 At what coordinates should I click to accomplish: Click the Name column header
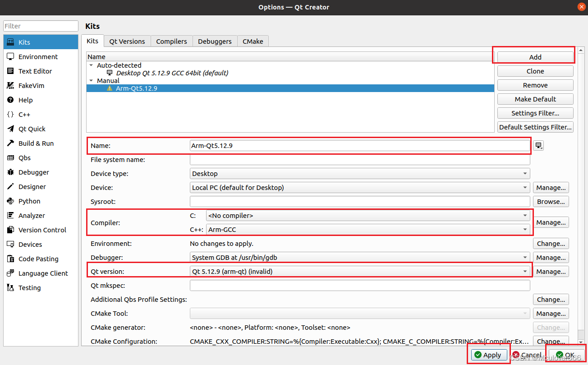pos(290,57)
